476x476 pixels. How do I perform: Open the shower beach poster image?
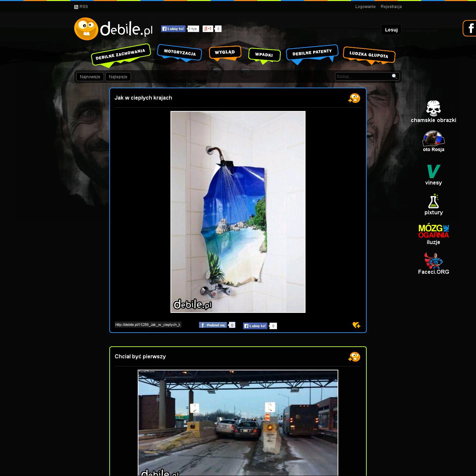tap(238, 212)
